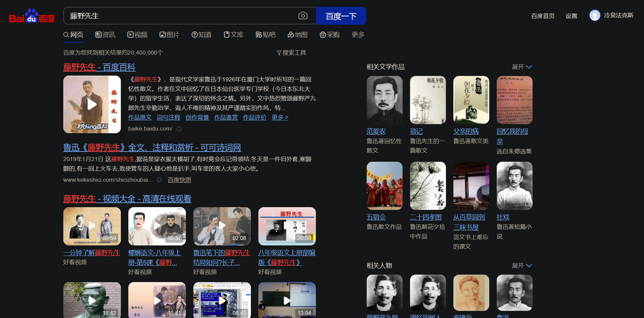The height and width of the screenshot is (318, 644).
Task: Open the 作品评价 sublink
Action: point(255,117)
